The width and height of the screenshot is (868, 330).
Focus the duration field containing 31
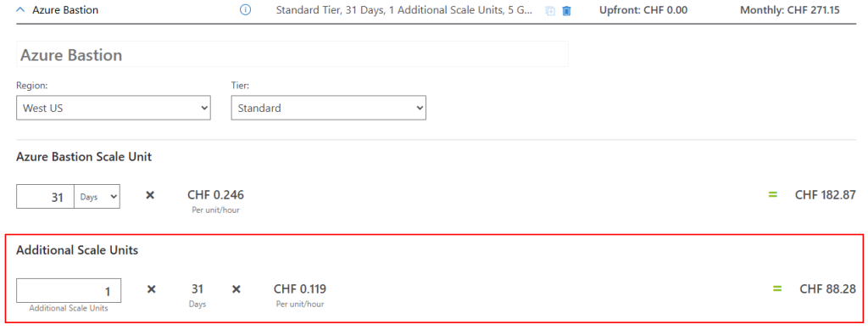point(46,197)
